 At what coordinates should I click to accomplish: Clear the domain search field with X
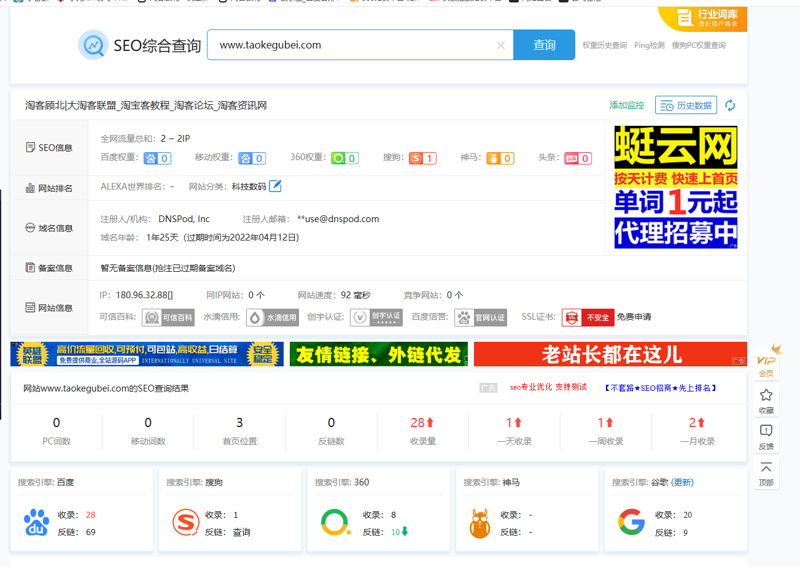tap(501, 45)
